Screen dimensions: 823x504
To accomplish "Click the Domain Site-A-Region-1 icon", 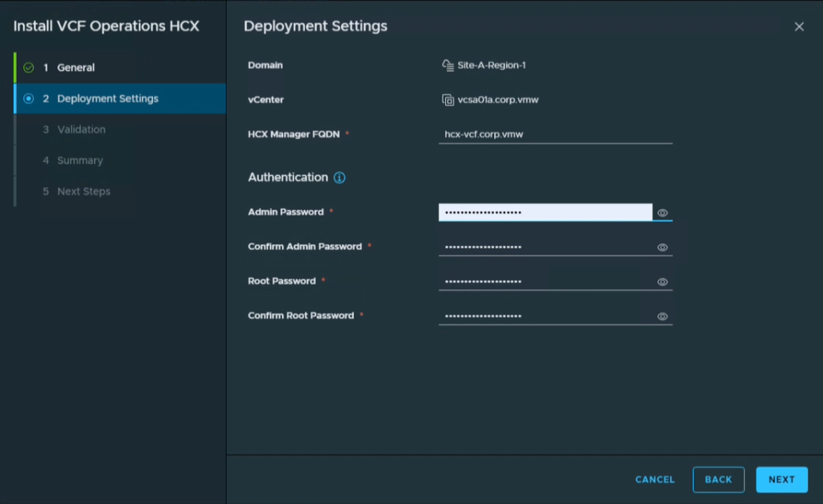I will [x=448, y=66].
